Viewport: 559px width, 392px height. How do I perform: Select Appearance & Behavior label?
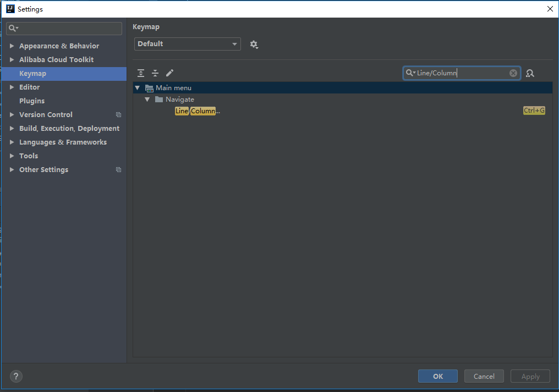coord(59,46)
